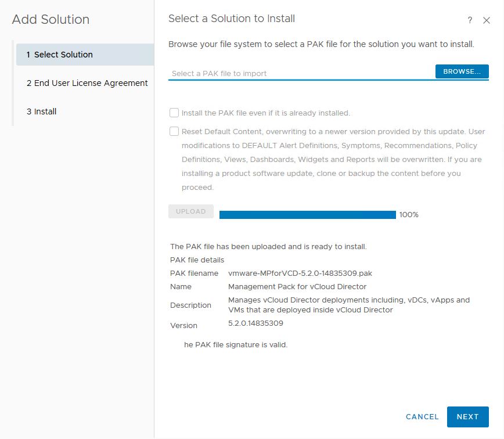Click the version number 5.2.0.14835309

pyautogui.click(x=255, y=323)
